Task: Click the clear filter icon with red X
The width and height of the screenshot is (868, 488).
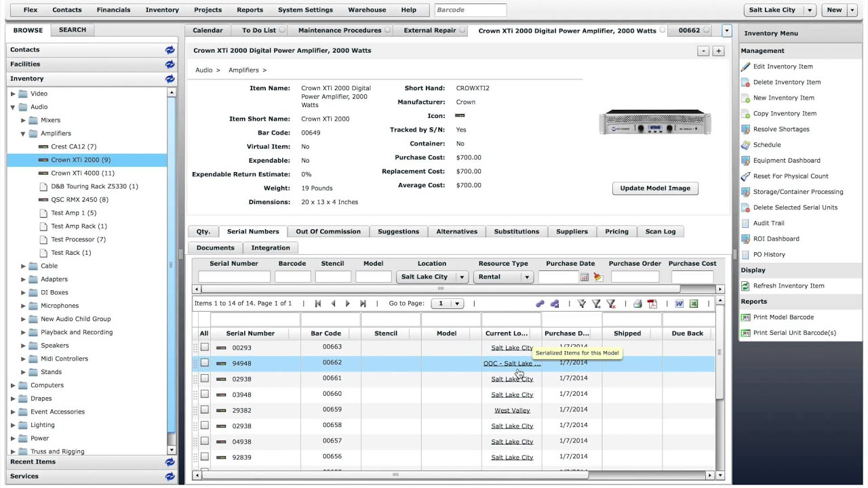Action: point(611,304)
